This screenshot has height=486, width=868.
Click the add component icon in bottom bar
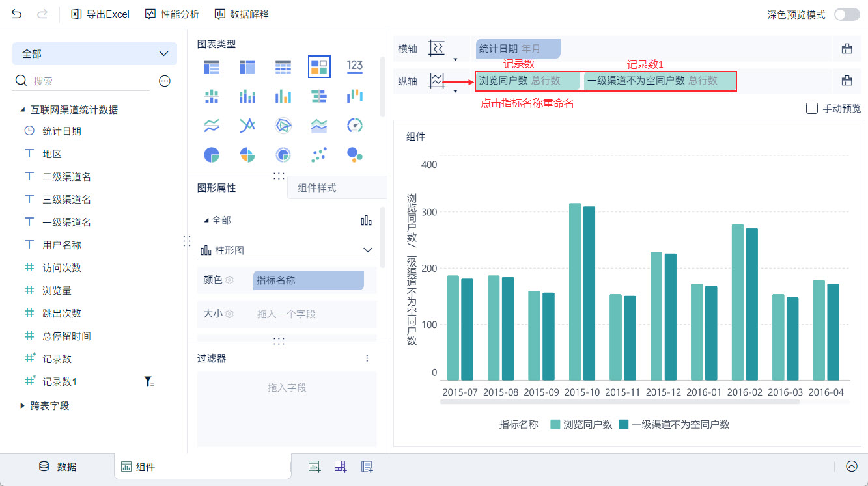[x=315, y=466]
